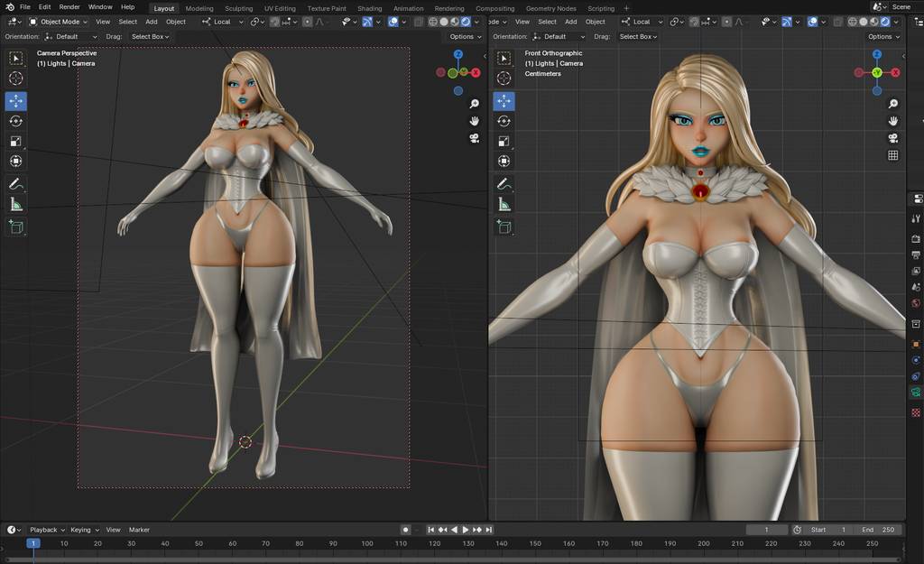Click the camera view icon in the left viewport
Image resolution: width=924 pixels, height=564 pixels.
(474, 138)
